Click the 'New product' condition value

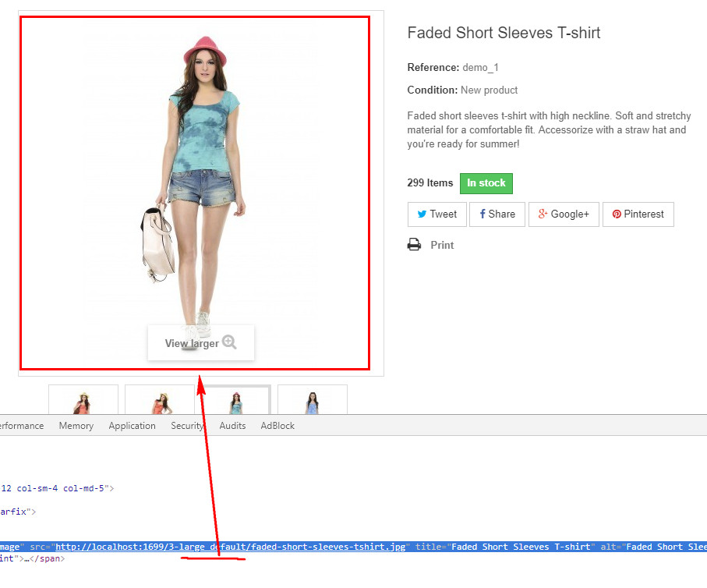click(x=490, y=90)
